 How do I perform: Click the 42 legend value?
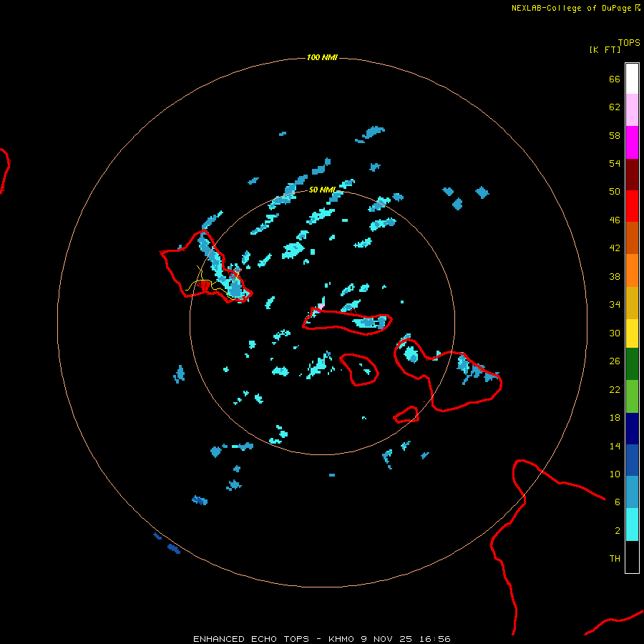615,248
